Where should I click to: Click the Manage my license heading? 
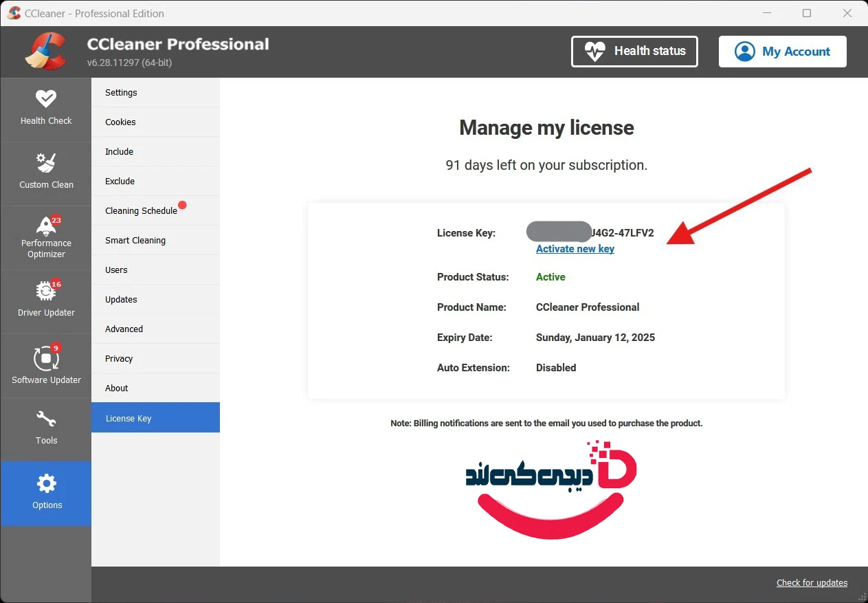(546, 128)
